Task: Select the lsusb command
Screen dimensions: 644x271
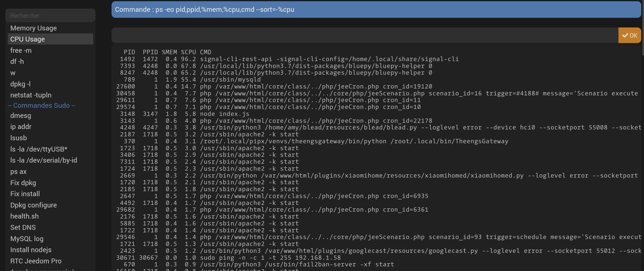Action: 18,138
